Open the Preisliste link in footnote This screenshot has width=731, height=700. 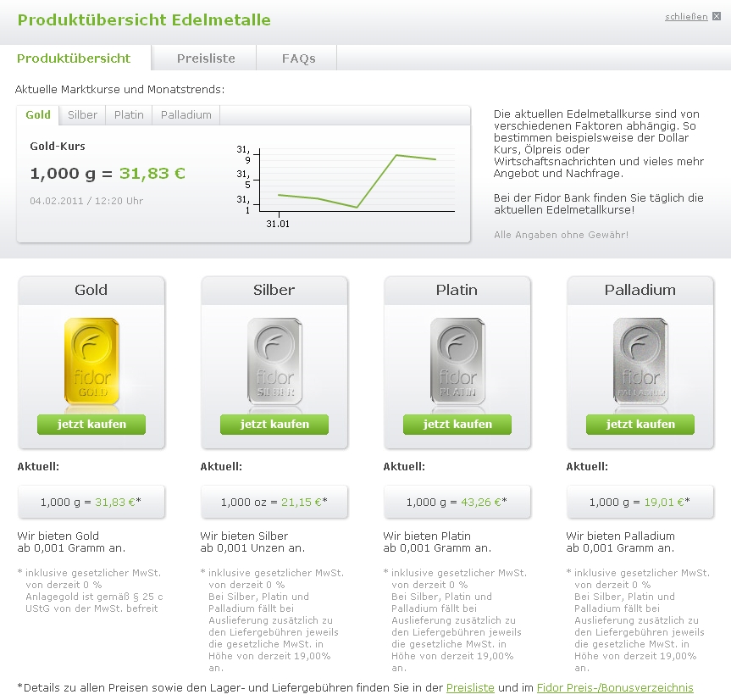(470, 687)
